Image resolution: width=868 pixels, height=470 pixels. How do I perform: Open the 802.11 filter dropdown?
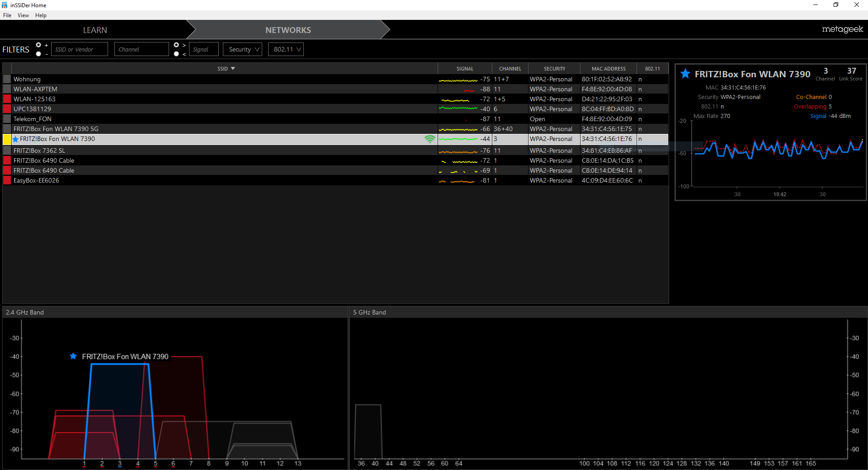[286, 49]
